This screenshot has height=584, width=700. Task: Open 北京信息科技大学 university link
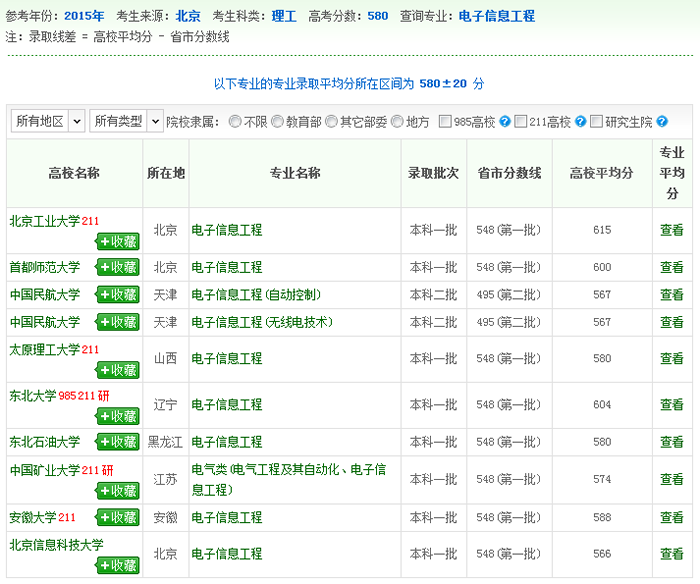tap(56, 545)
